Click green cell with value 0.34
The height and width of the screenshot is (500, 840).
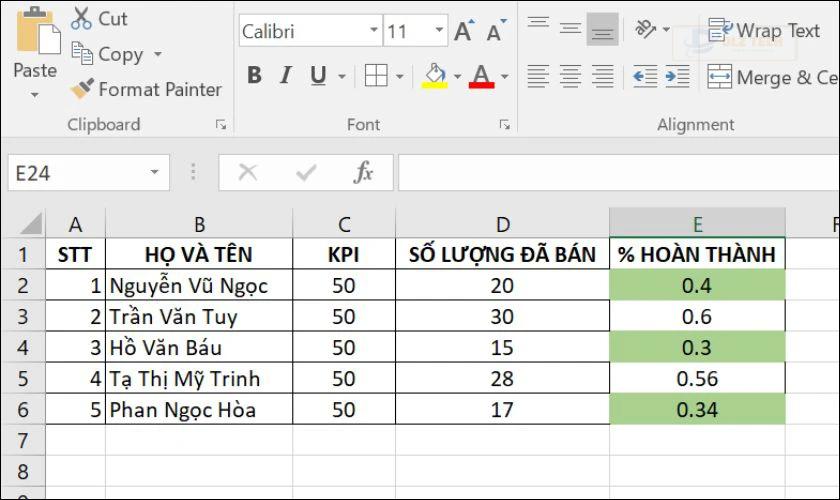coord(698,409)
